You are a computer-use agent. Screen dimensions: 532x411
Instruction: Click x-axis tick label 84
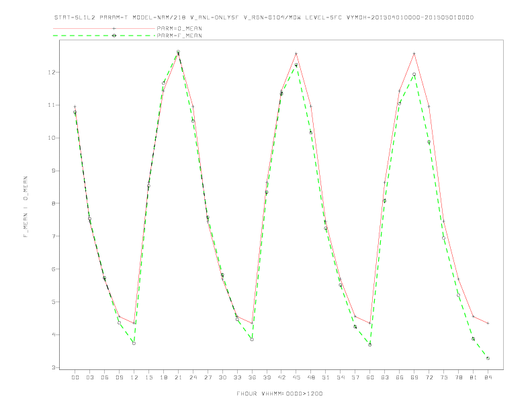click(488, 377)
